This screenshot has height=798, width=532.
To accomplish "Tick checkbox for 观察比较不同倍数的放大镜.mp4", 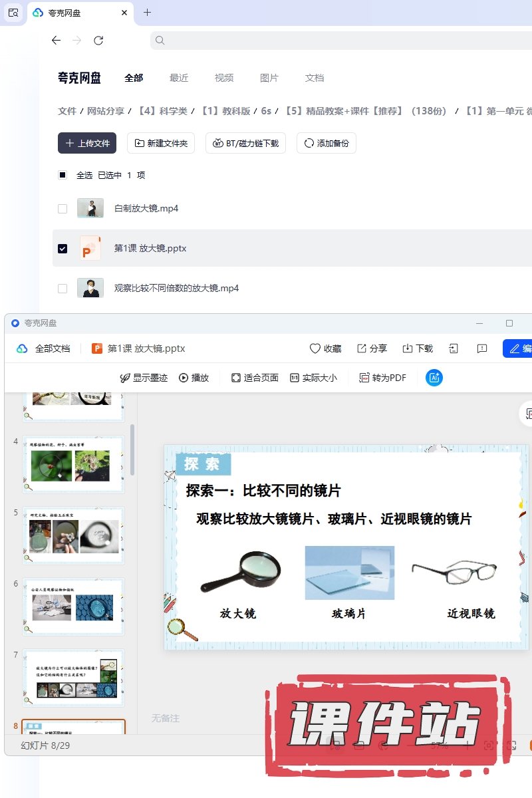I will [x=63, y=289].
